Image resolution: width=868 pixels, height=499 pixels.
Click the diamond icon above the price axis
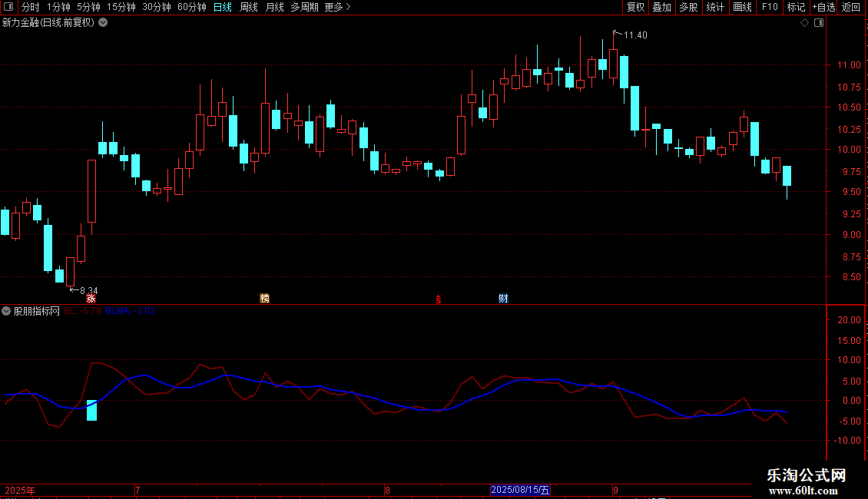[x=805, y=23]
